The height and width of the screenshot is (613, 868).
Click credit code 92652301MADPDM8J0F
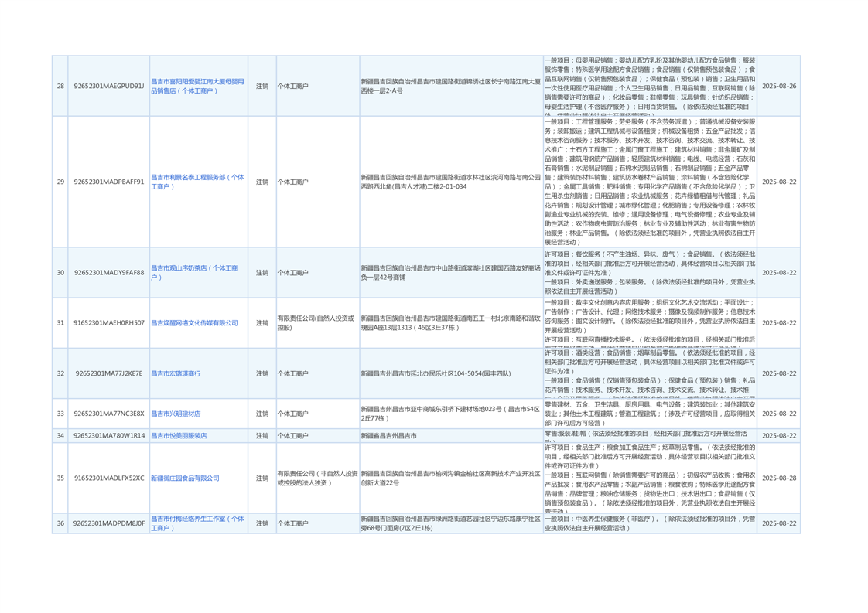[x=109, y=523]
